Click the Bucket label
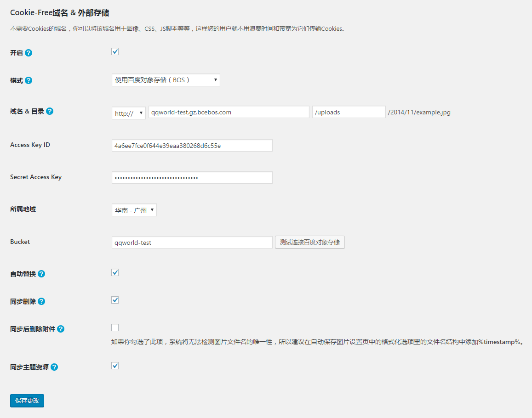This screenshot has width=532, height=418. pyautogui.click(x=20, y=242)
